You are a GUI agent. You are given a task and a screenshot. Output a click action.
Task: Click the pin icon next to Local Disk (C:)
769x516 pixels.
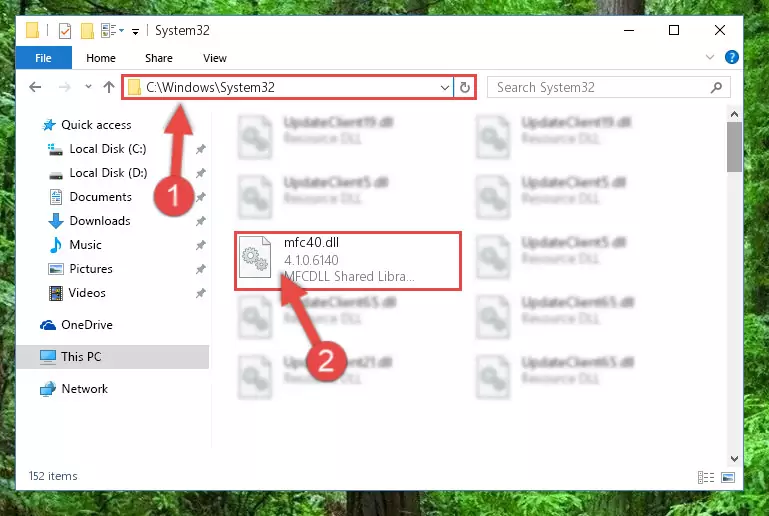(201, 149)
